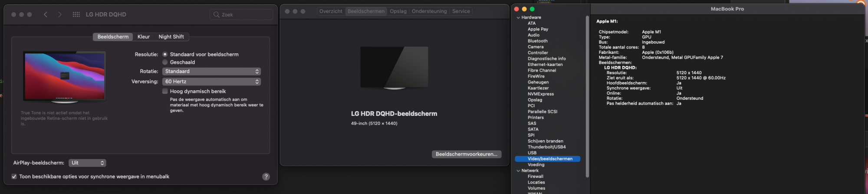Open the Verversing 60 Hertz dropdown

tap(211, 82)
